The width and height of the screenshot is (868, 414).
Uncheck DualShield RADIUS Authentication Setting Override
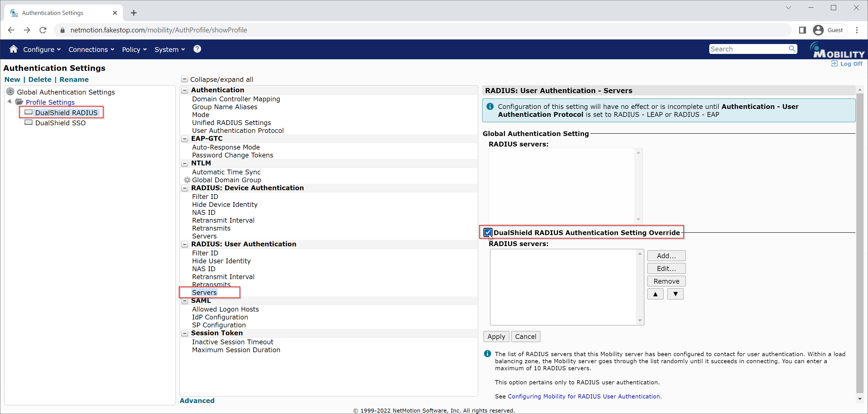[487, 232]
